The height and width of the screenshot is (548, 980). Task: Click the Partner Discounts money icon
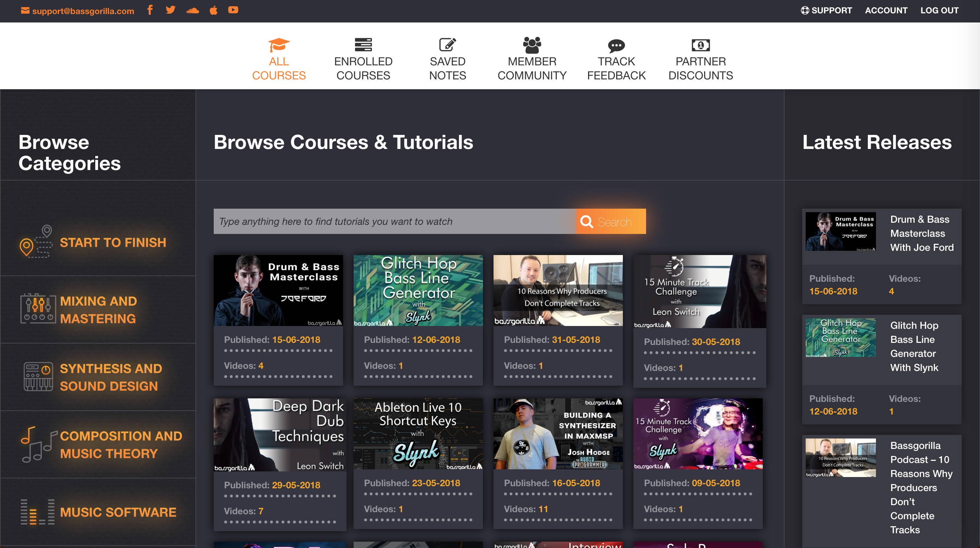pyautogui.click(x=701, y=45)
